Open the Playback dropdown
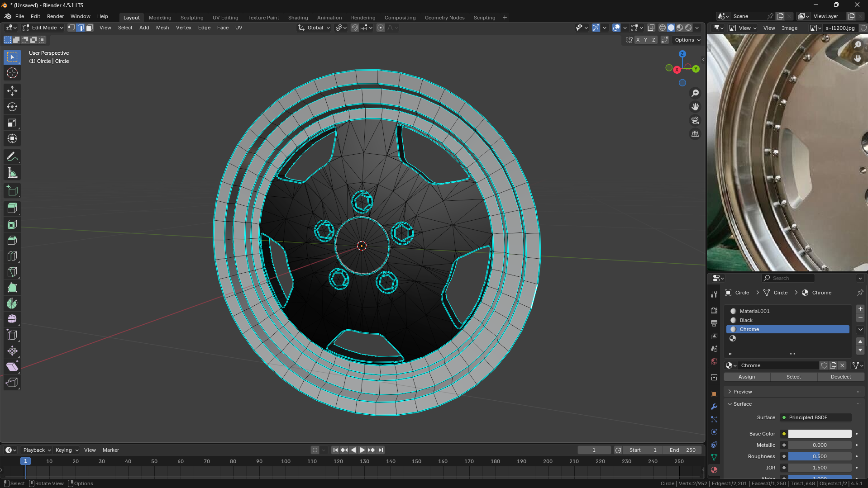 [x=37, y=450]
